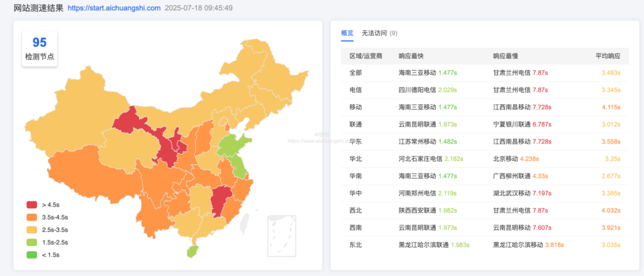The width and height of the screenshot is (644, 276).
Task: Click 江苏常州移动 1.482s cell
Action: (428, 141)
